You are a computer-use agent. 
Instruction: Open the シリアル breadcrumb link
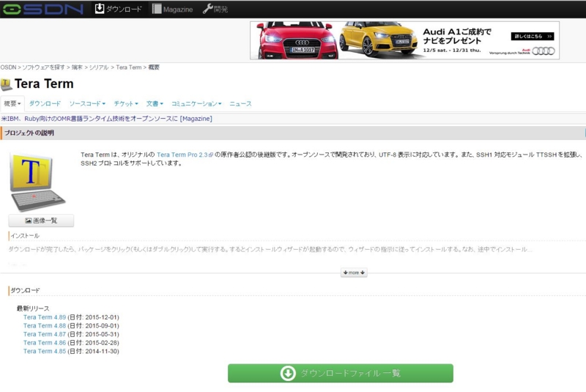(x=99, y=67)
